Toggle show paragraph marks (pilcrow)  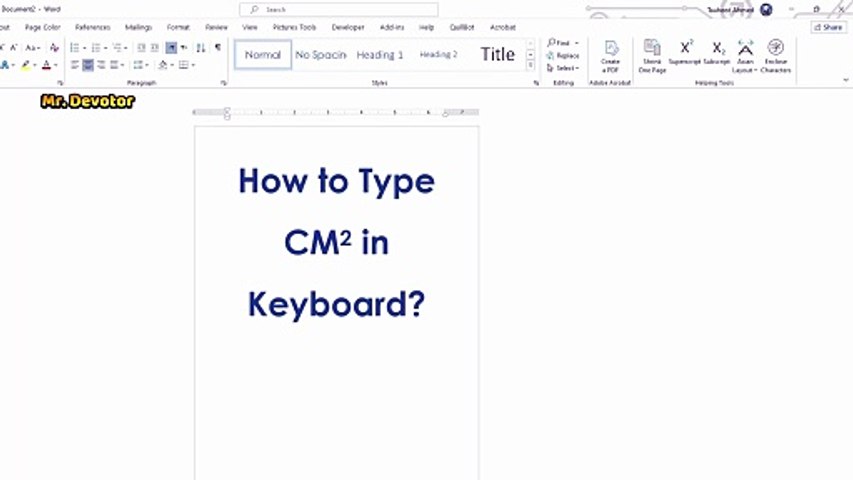point(218,48)
